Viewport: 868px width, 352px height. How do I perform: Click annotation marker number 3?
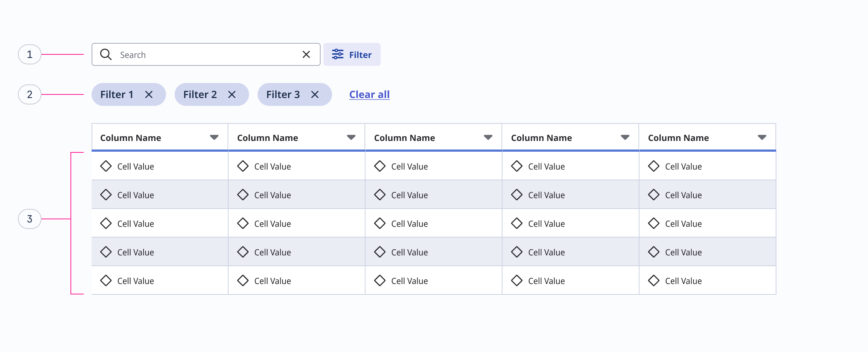[x=30, y=219]
